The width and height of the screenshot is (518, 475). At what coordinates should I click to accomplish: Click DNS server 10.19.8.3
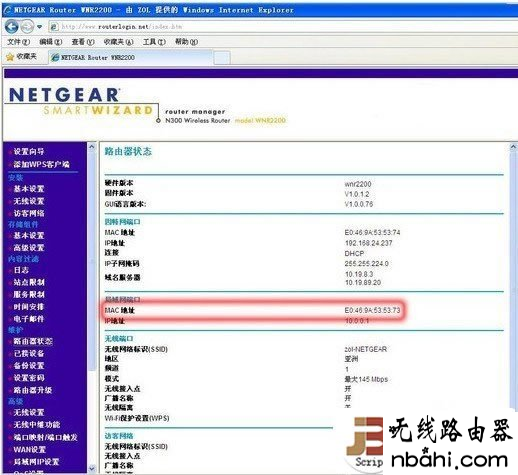pyautogui.click(x=359, y=274)
